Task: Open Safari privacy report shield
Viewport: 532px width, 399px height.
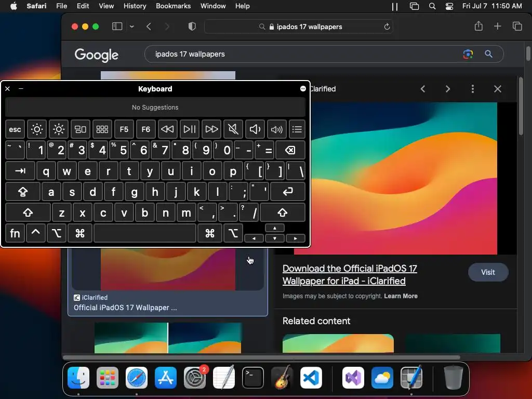Action: [192, 26]
